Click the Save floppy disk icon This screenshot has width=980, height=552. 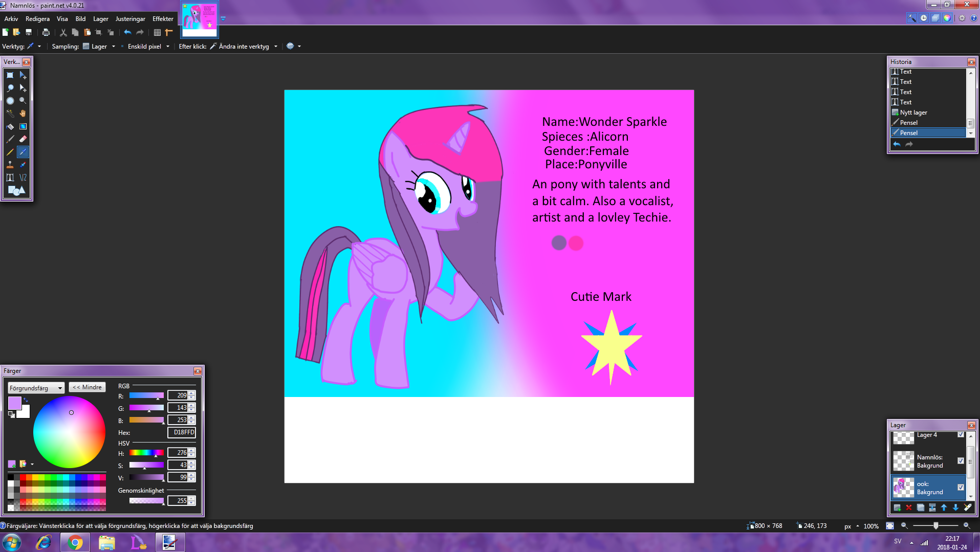[29, 32]
